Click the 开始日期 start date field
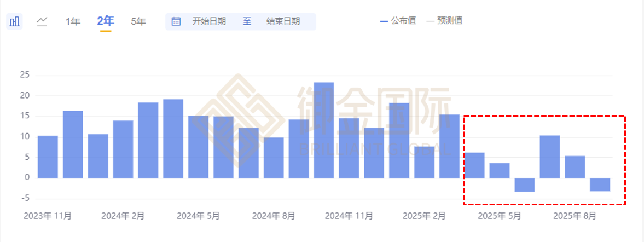 click(x=209, y=21)
